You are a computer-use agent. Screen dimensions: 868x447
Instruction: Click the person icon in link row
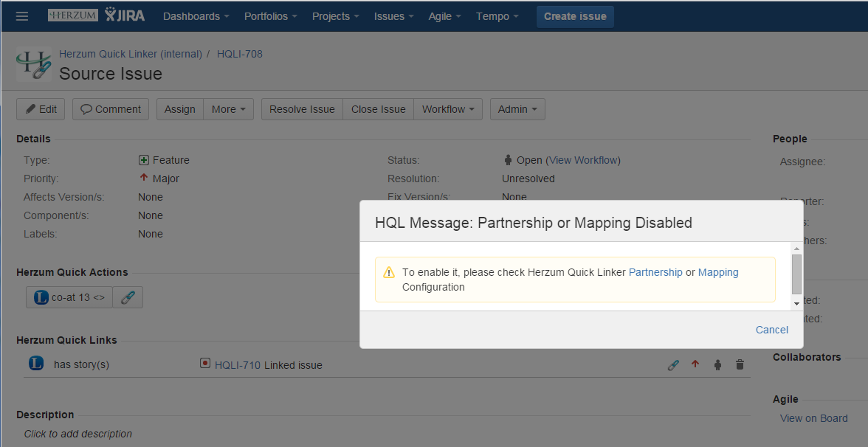click(717, 364)
